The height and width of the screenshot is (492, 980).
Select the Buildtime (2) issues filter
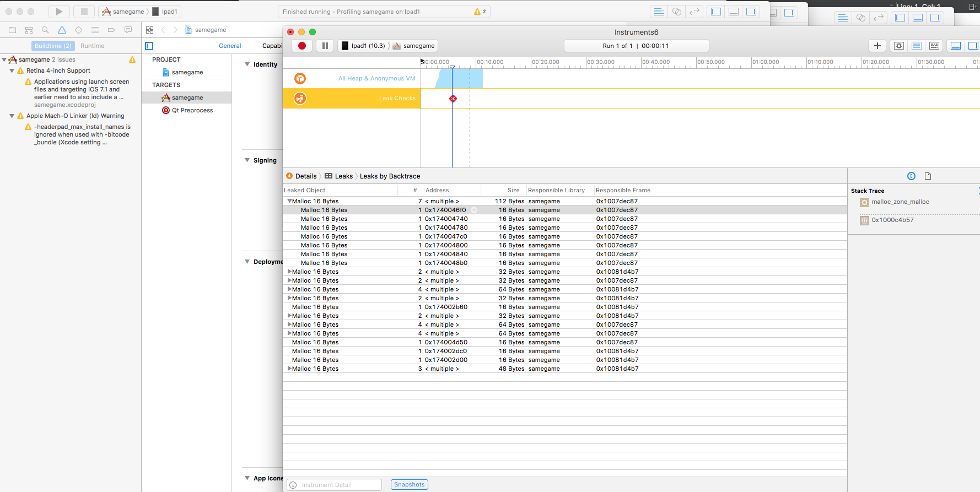53,46
